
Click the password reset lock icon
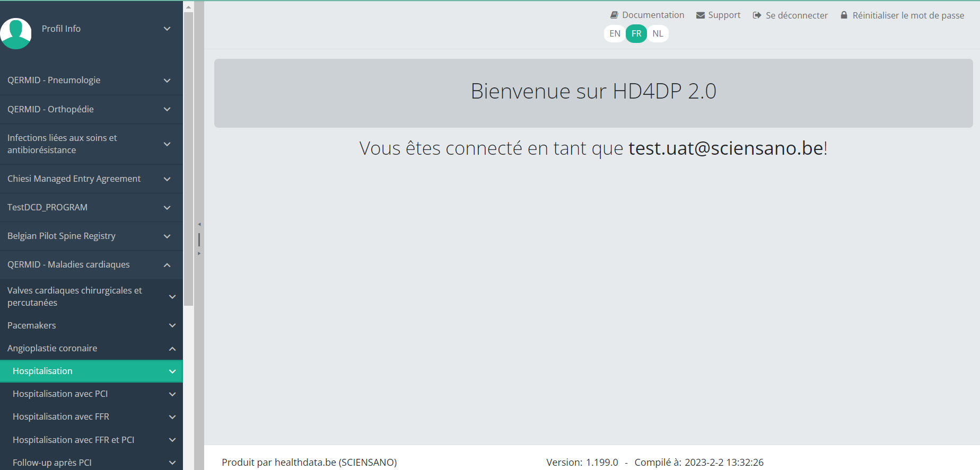[844, 15]
